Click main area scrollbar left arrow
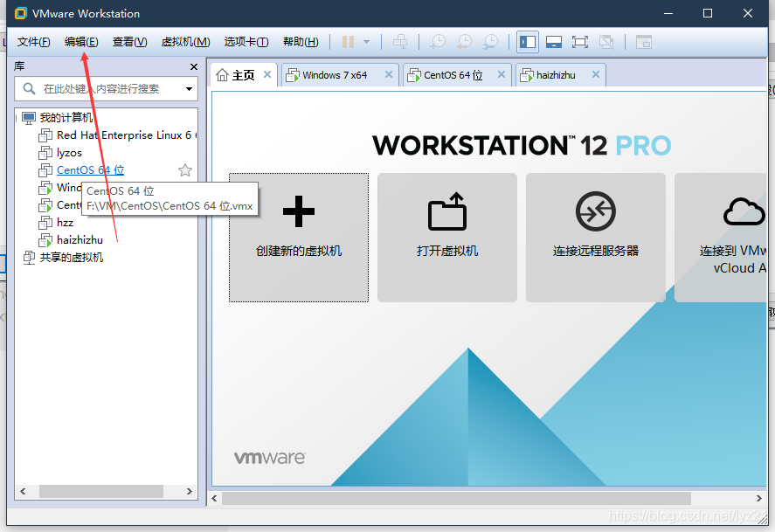775x532 pixels. tap(215, 499)
